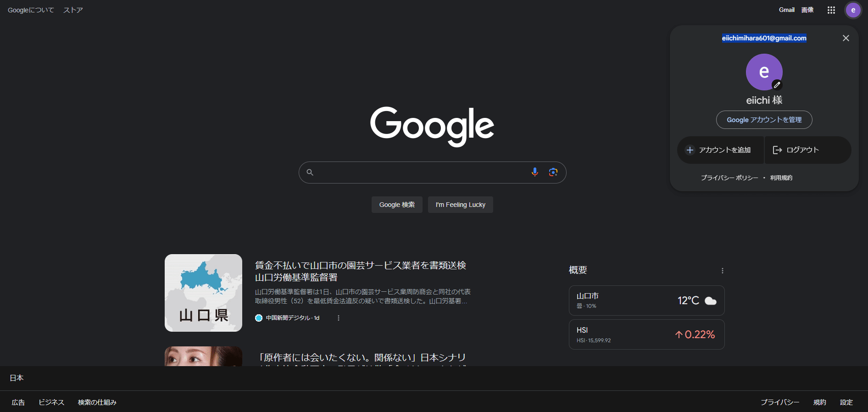
Task: Open options for 山口労働基準監督署 news card
Action: [339, 318]
